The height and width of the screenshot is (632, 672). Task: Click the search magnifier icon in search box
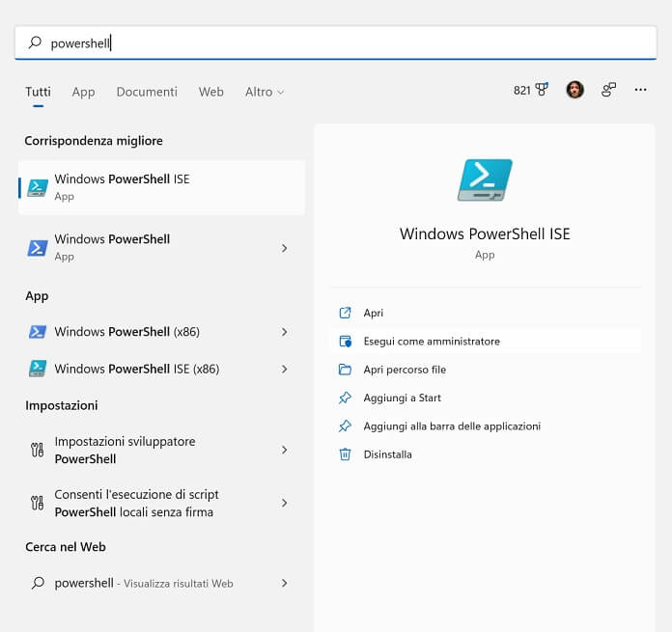coord(35,42)
